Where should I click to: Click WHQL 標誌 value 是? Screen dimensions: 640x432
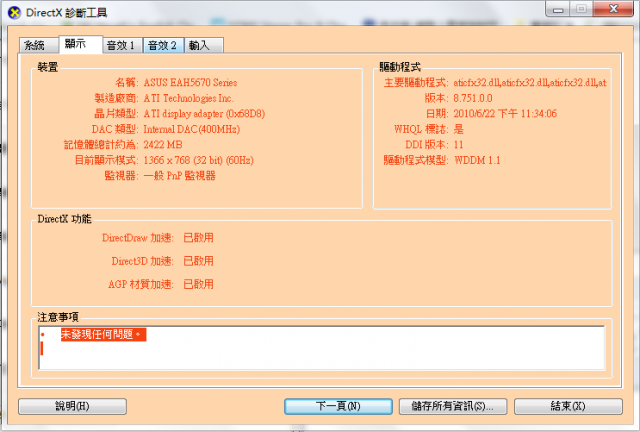pyautogui.click(x=458, y=129)
